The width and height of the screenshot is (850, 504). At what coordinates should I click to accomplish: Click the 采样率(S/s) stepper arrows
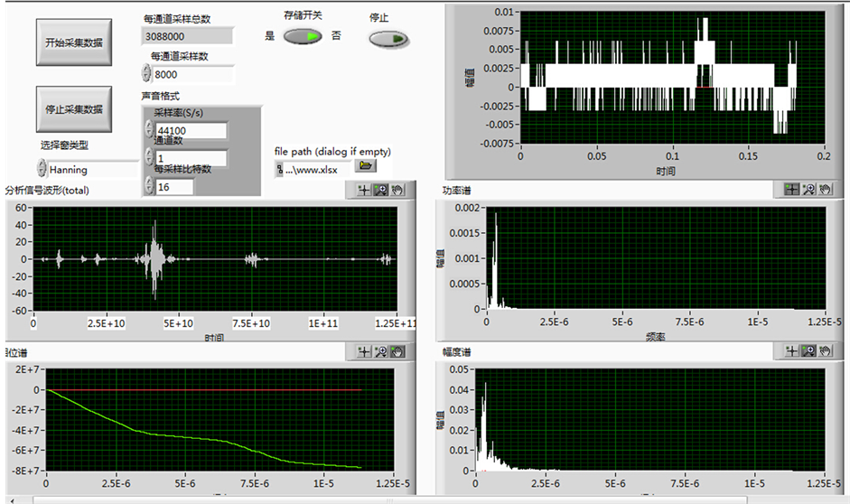pyautogui.click(x=149, y=130)
